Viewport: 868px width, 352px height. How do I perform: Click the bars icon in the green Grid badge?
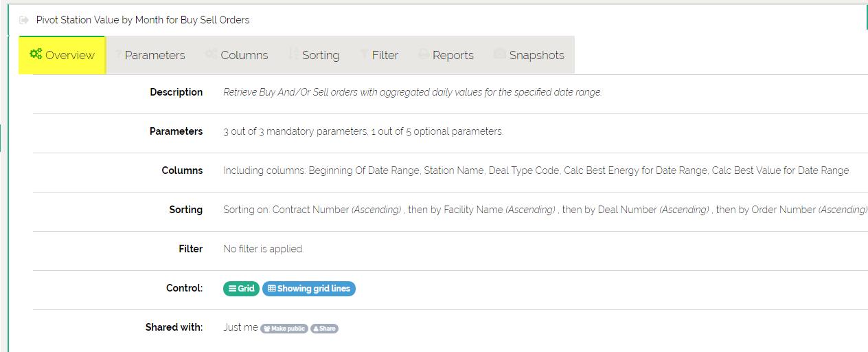(x=233, y=289)
